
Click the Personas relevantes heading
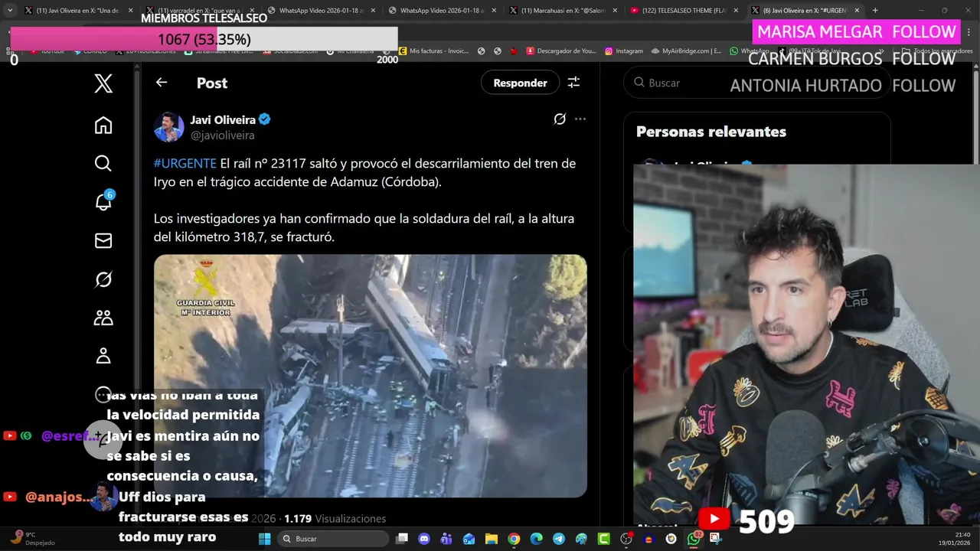(711, 132)
